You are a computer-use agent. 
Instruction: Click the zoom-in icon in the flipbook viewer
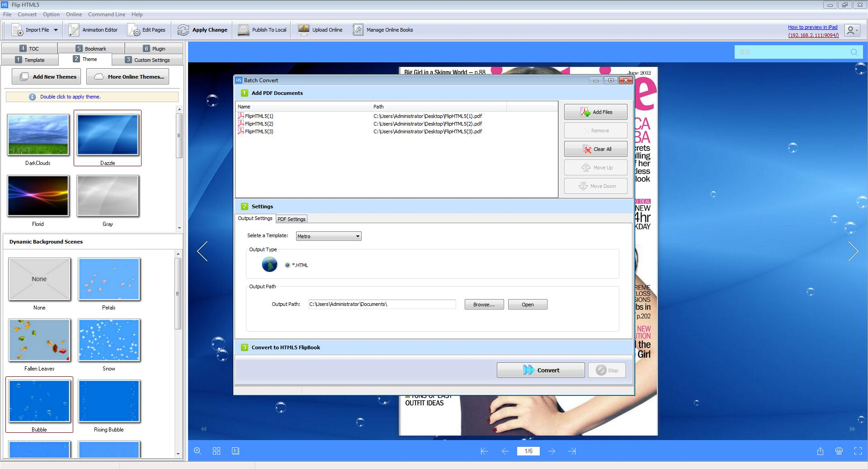pos(197,451)
